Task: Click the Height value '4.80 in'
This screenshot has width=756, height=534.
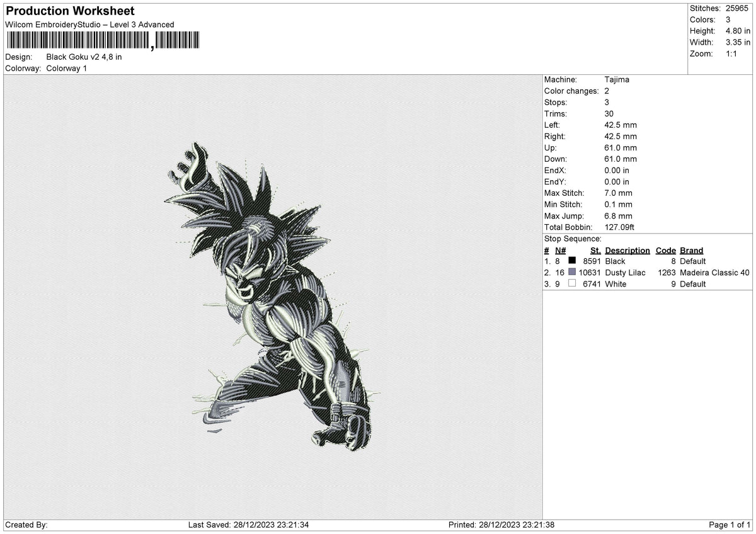Action: tap(738, 31)
